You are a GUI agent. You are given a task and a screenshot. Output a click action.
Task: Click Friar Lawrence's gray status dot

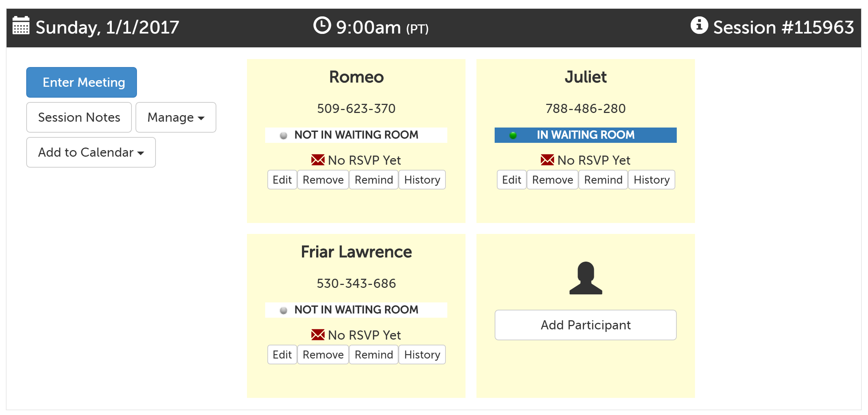click(x=283, y=310)
